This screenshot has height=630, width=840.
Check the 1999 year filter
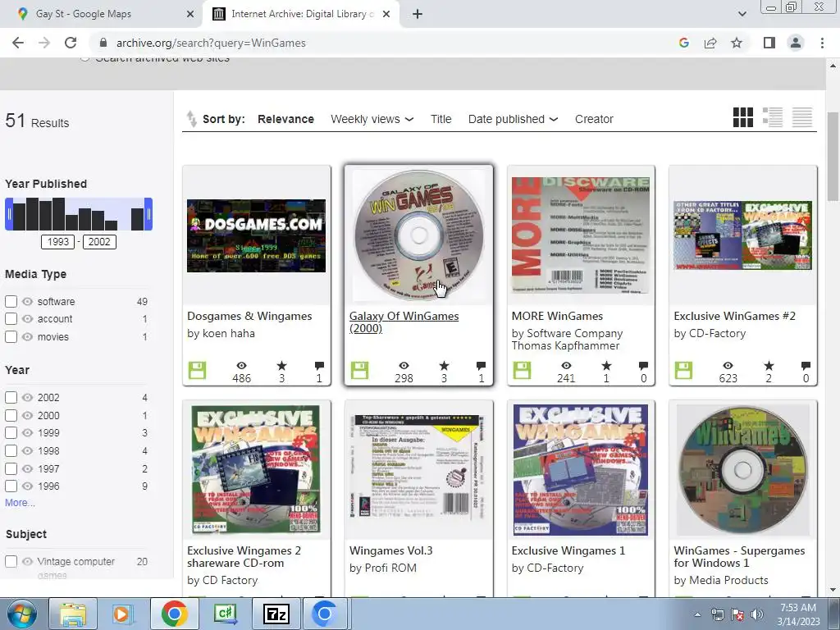pos(11,433)
